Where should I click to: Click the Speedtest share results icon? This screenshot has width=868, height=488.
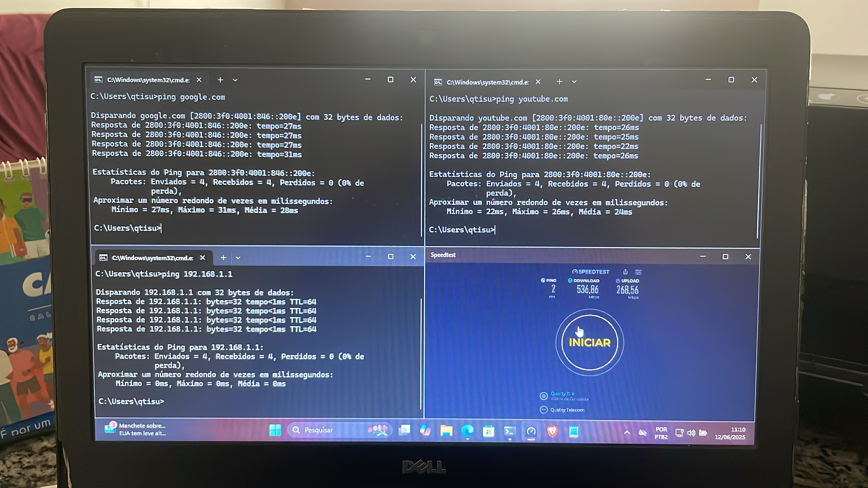pyautogui.click(x=625, y=272)
